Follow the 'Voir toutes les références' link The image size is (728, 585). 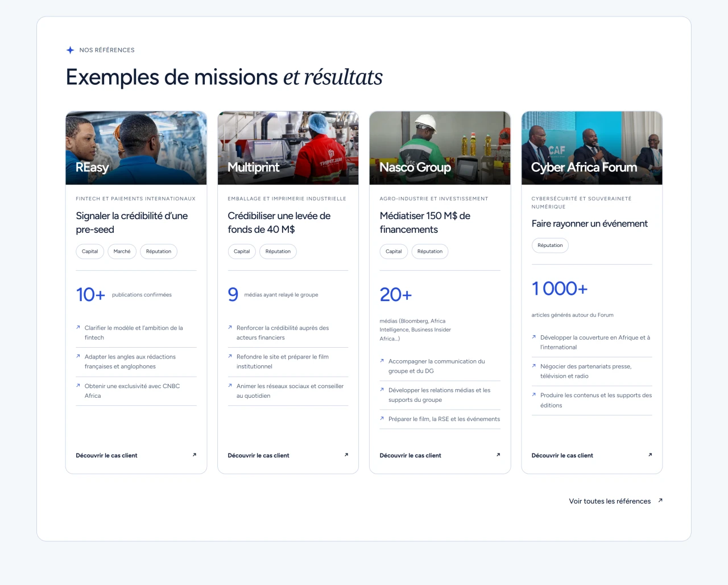point(616,501)
